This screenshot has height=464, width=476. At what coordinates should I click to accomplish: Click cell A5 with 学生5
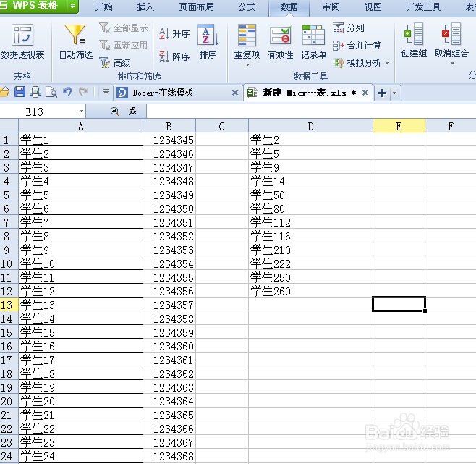pyautogui.click(x=80, y=195)
